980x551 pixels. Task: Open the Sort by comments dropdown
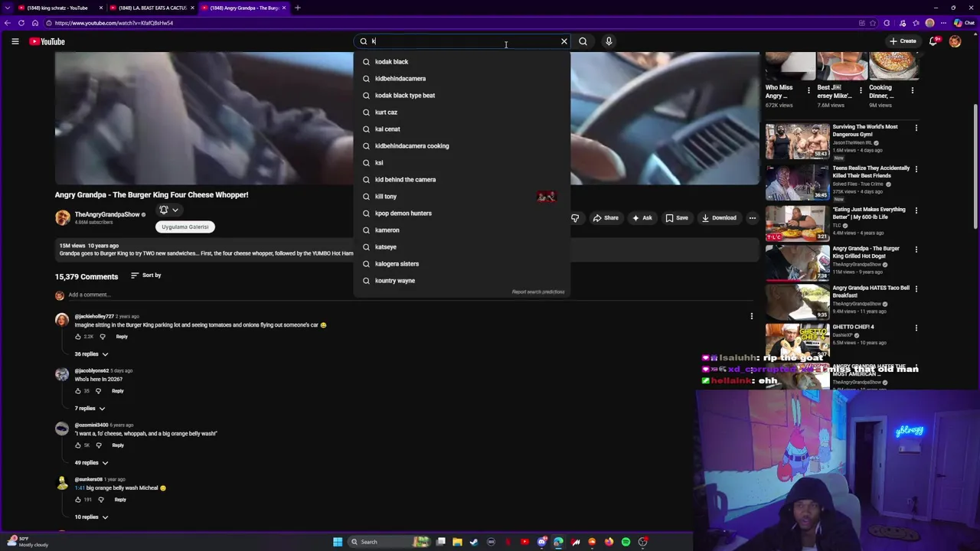[145, 275]
